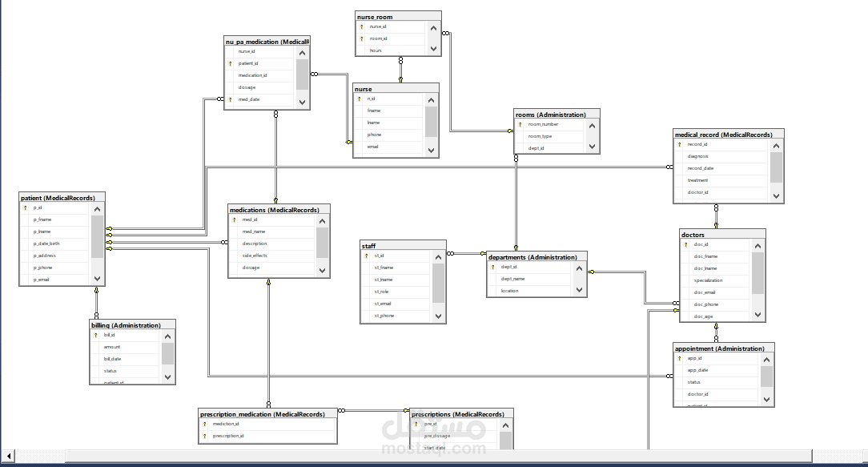This screenshot has height=467, width=868.
Task: Click scroll up arrow in appointment table
Action: (766, 360)
